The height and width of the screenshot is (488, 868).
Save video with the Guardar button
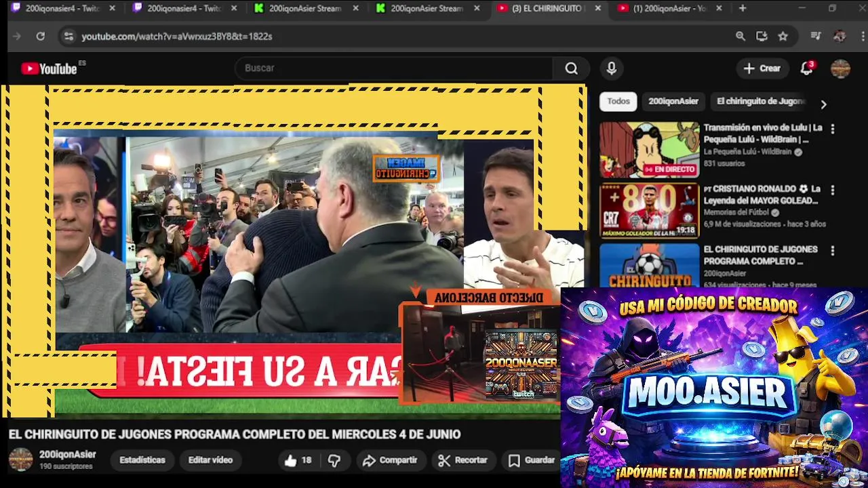(x=532, y=460)
